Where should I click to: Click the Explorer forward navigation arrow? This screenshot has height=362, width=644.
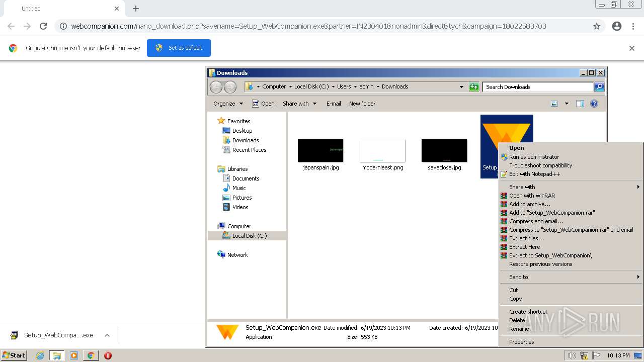tap(230, 87)
